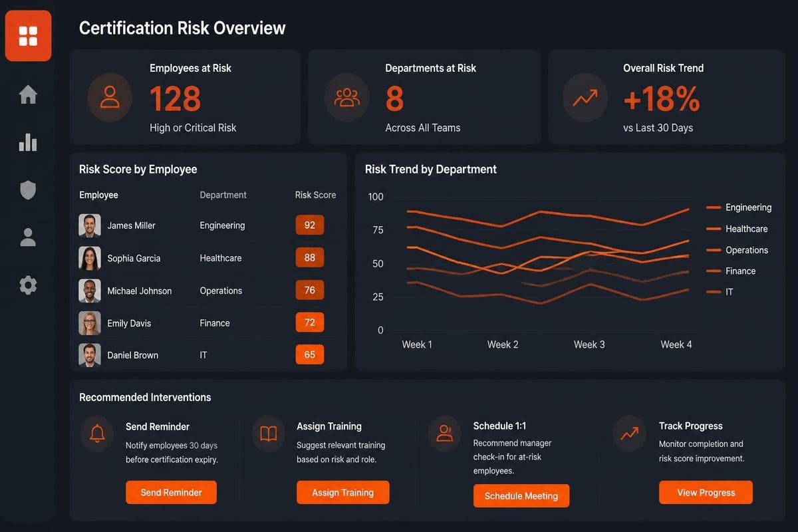Click the Week 2 axis label
This screenshot has height=532, width=798.
click(x=503, y=344)
